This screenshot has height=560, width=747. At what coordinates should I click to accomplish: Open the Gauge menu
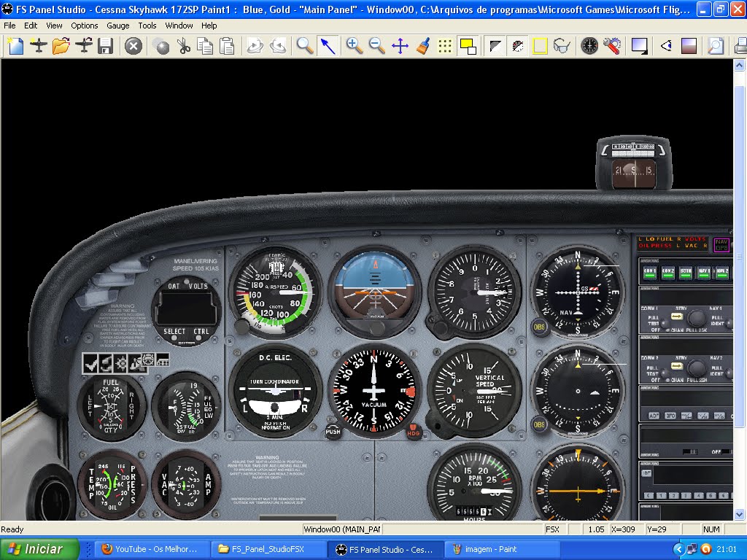[117, 25]
